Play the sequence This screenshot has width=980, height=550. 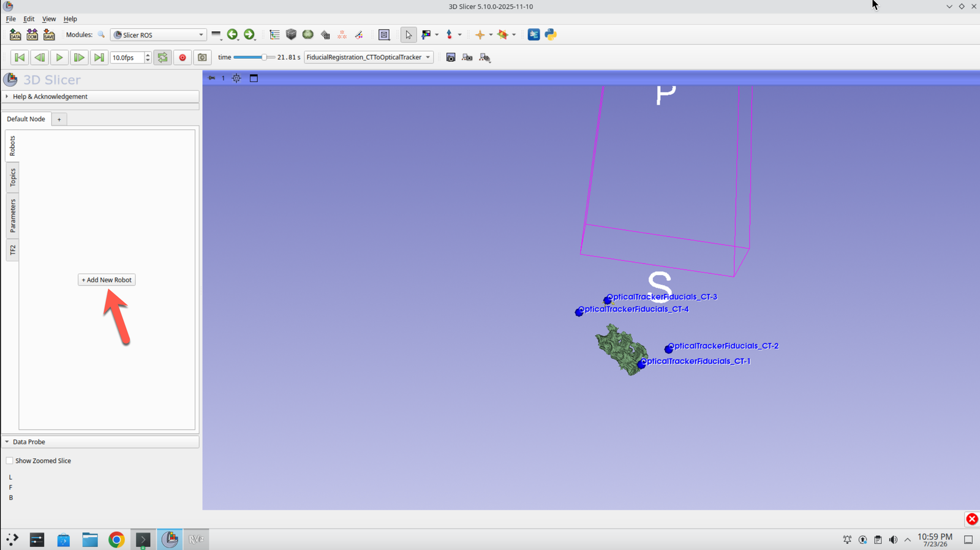[x=59, y=58]
